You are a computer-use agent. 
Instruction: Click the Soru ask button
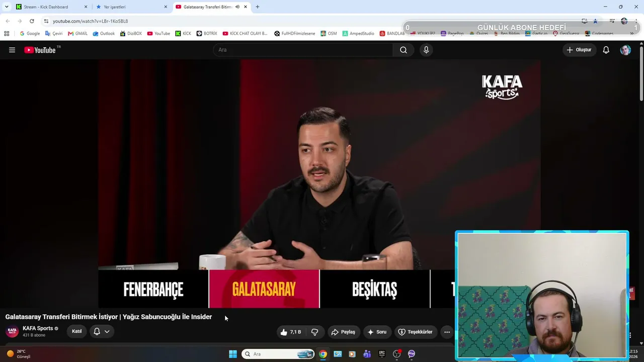click(377, 332)
